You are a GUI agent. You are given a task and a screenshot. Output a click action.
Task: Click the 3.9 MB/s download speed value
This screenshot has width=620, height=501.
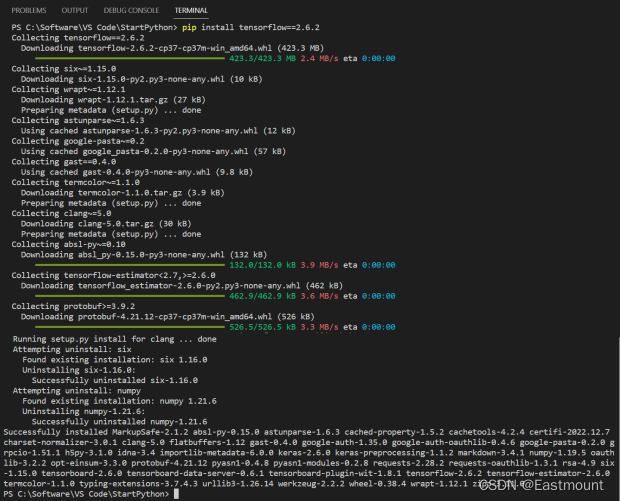[319, 265]
